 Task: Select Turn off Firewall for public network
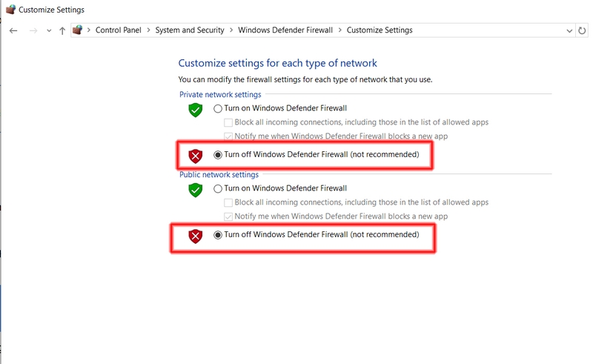coord(218,235)
